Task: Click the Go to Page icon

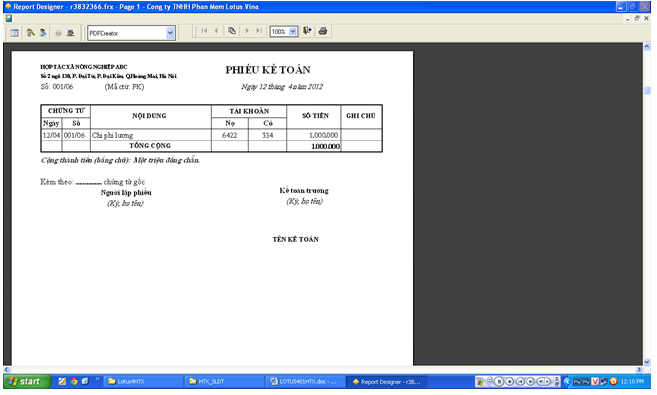Action: pos(232,31)
